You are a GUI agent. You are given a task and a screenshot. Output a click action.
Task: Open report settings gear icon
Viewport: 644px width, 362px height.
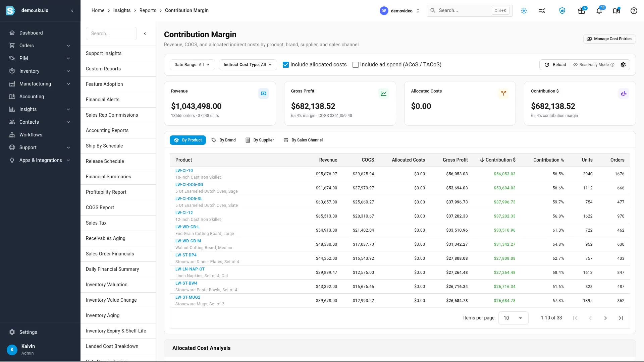point(623,65)
